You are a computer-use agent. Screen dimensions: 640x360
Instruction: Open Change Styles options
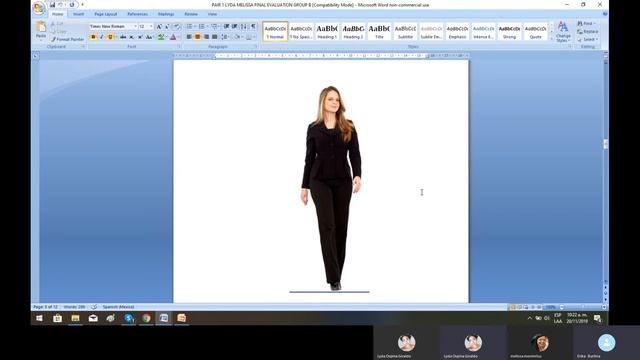(563, 32)
